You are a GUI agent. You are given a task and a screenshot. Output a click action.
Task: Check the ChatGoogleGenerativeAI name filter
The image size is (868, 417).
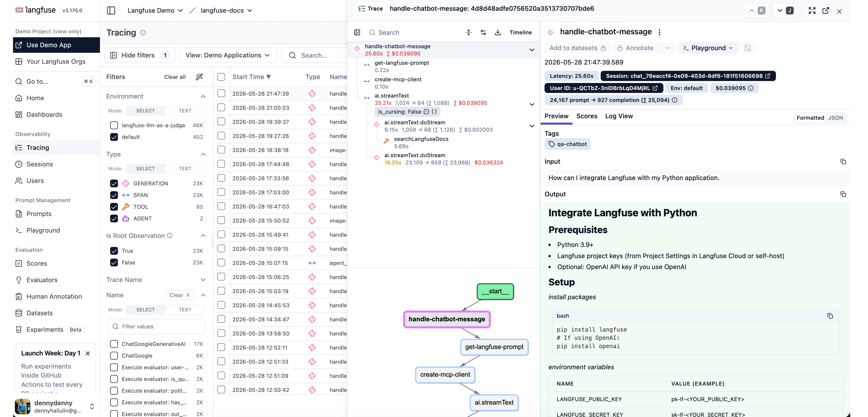[114, 344]
